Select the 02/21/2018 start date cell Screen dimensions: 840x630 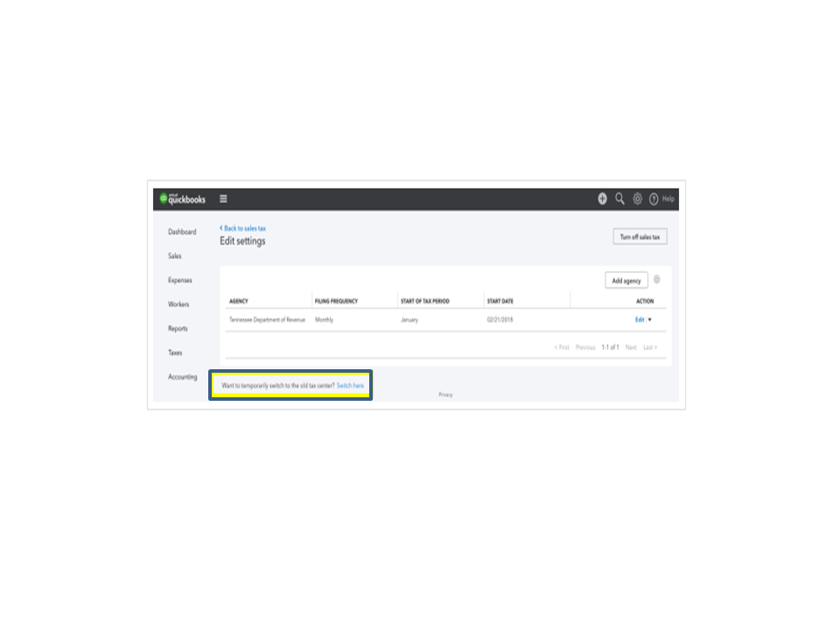pyautogui.click(x=500, y=320)
